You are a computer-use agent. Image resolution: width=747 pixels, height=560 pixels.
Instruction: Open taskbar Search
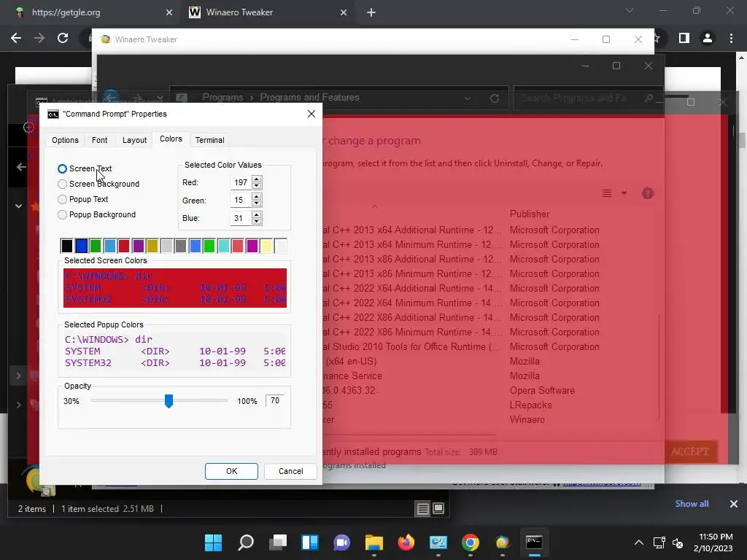click(246, 542)
